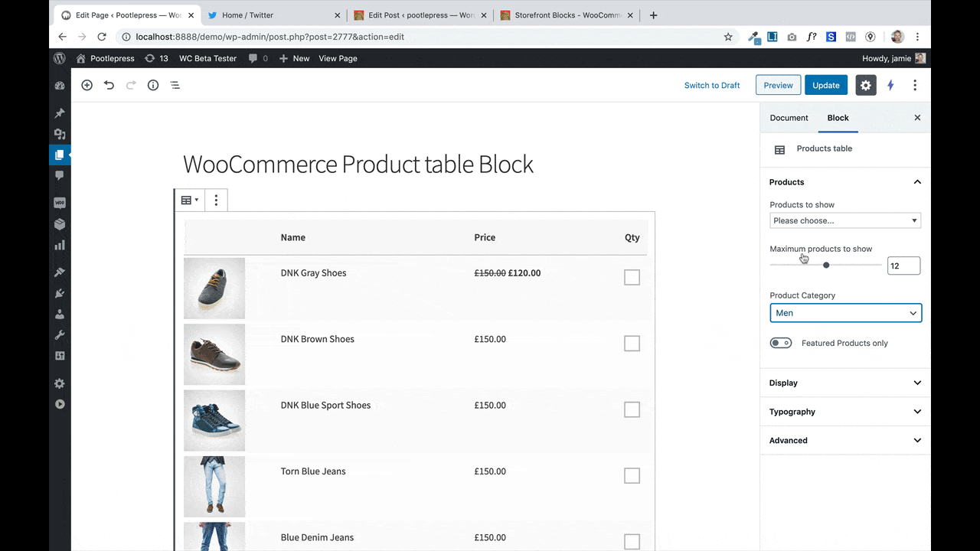This screenshot has width=980, height=551.
Task: Open New menu in admin bar
Action: 294,58
